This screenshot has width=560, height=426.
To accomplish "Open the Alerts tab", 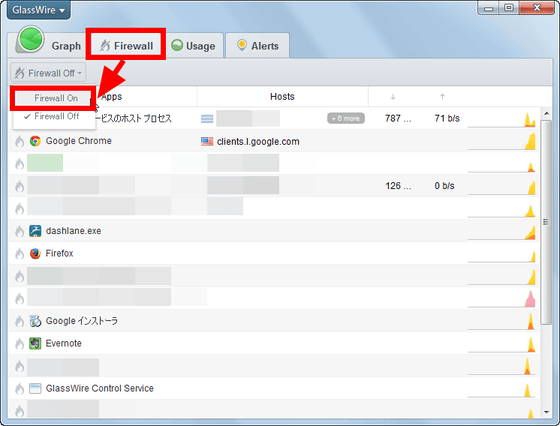I will (x=258, y=46).
